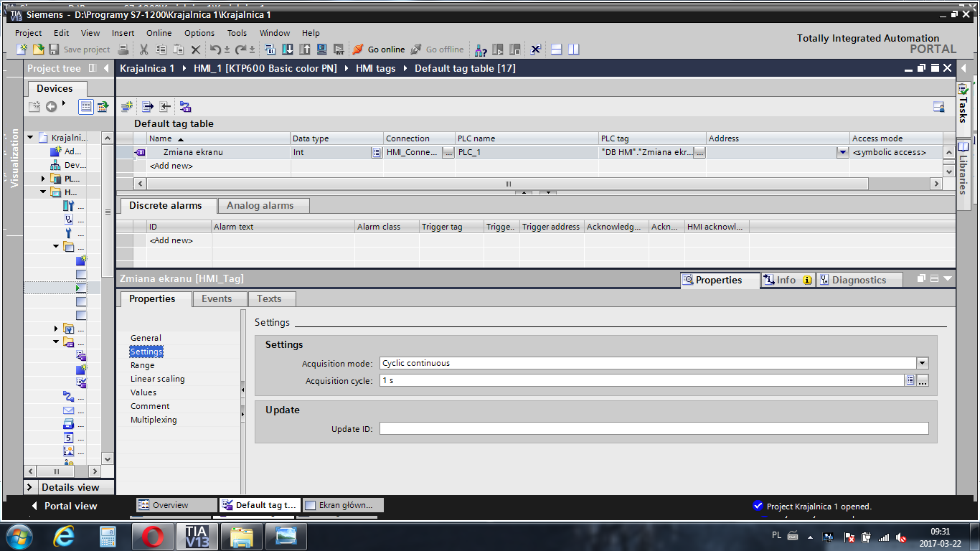Screen dimensions: 980x551
Task: Open the Overview taskbar button
Action: click(176, 505)
